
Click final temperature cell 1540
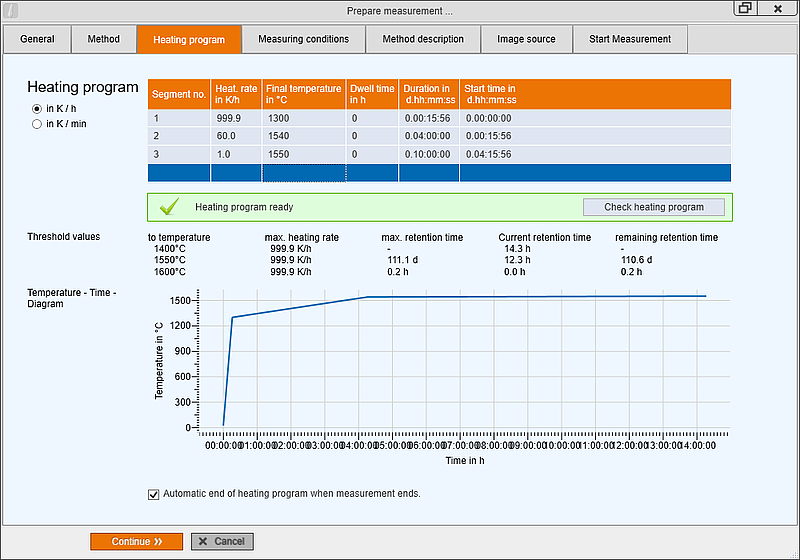[304, 136]
